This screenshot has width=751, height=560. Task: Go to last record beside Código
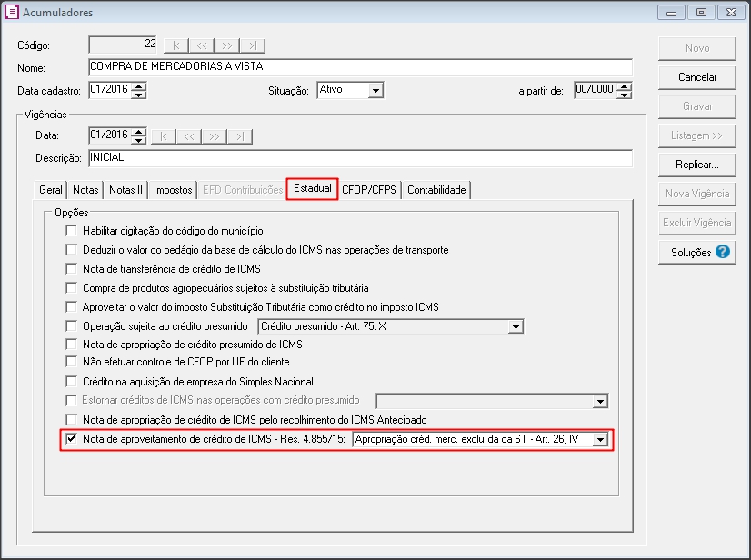[x=253, y=45]
